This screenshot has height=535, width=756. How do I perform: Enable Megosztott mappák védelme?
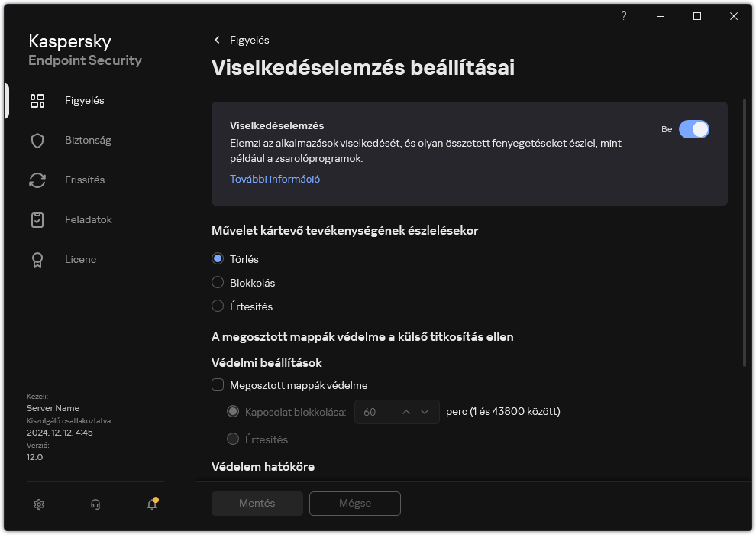click(218, 385)
